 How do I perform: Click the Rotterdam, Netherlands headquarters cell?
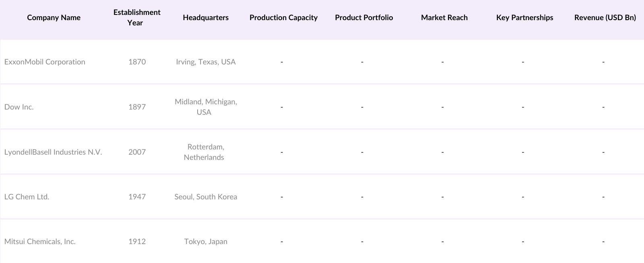[204, 152]
